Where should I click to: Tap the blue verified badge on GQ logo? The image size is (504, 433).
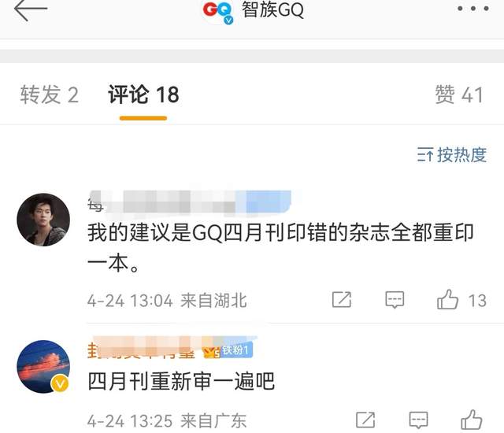click(x=228, y=20)
